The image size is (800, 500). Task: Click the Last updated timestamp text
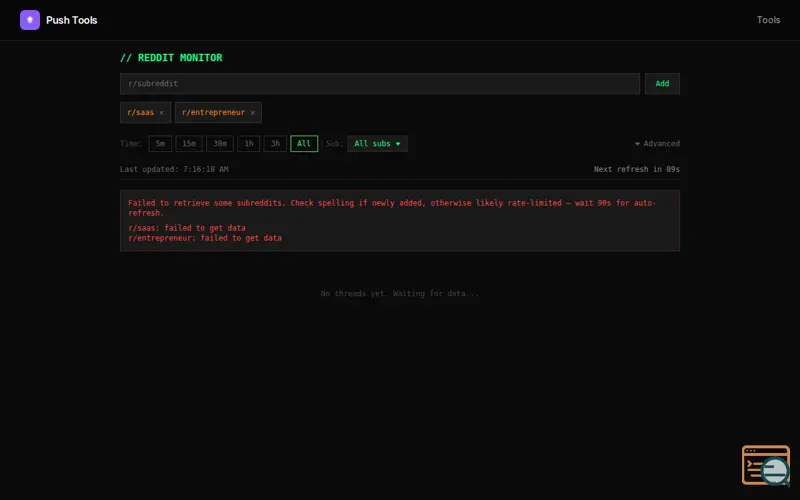[174, 169]
